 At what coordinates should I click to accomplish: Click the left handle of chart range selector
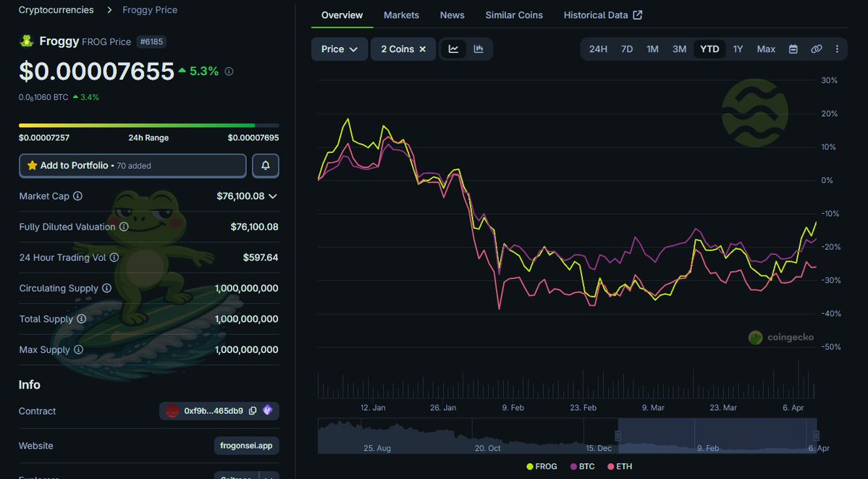(618, 436)
